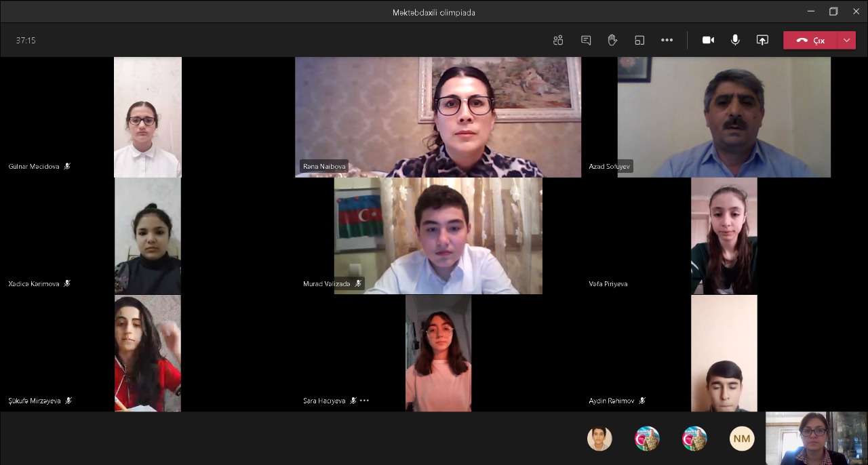The height and width of the screenshot is (465, 868).
Task: Click muted mic icon beside Murad Vəlizadə
Action: point(358,283)
